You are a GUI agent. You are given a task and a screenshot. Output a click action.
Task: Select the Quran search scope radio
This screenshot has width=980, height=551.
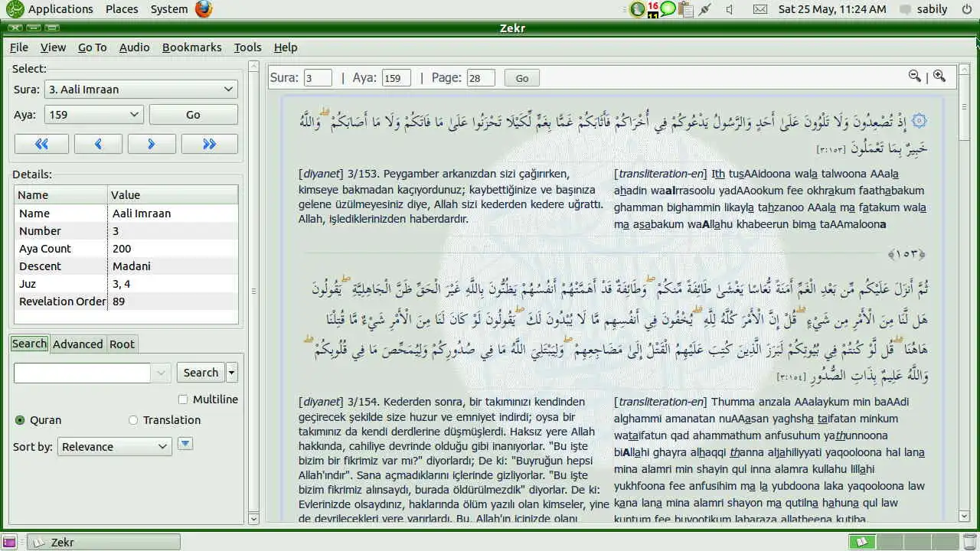20,420
